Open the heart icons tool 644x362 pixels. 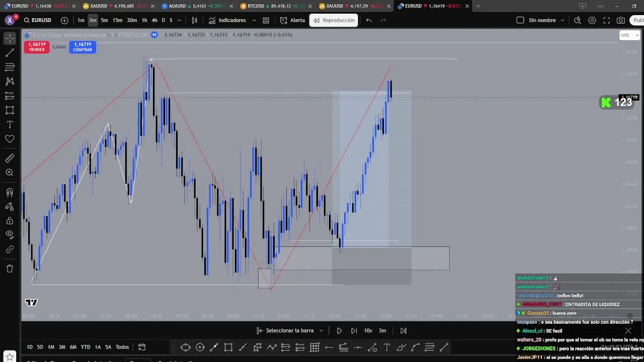10,139
